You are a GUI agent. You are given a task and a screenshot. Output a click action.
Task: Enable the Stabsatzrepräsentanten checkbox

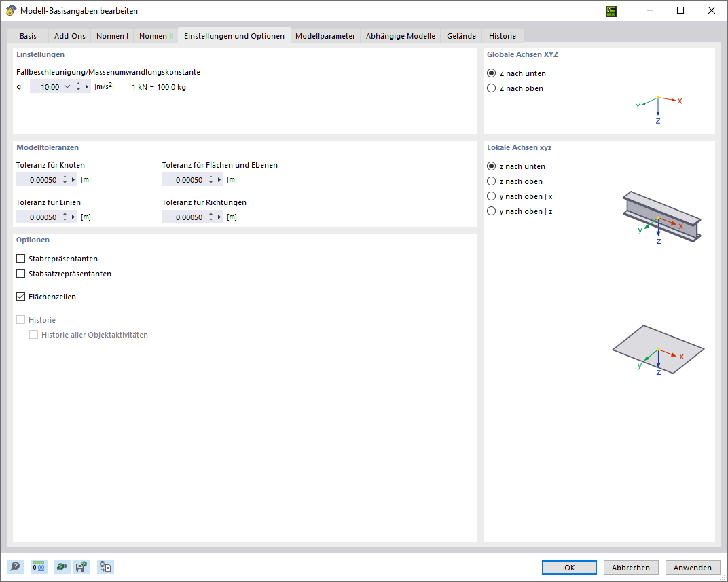point(20,274)
